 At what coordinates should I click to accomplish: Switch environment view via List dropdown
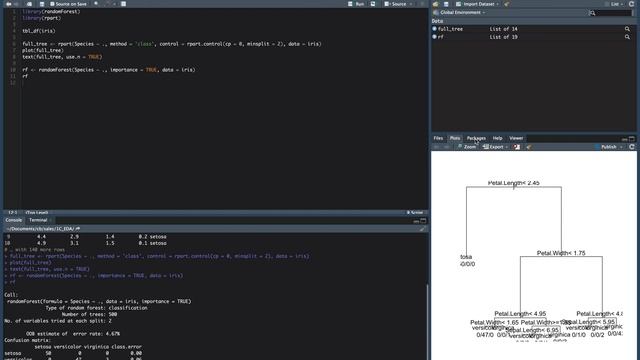click(x=614, y=4)
